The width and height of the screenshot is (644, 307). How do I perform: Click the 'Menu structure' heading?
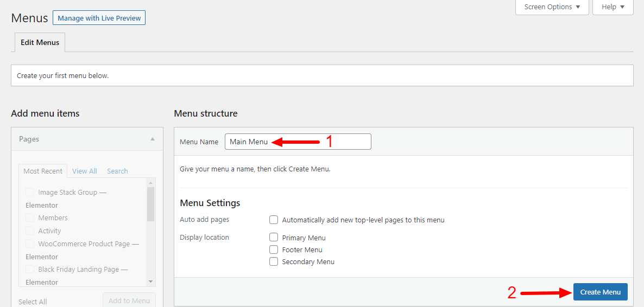pyautogui.click(x=206, y=114)
